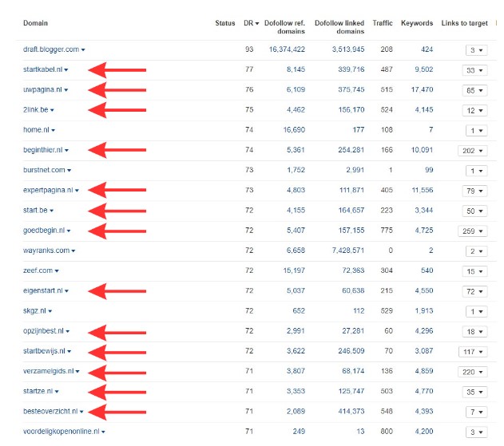Open the uwpagina.nl domain link
Image resolution: width=504 pixels, height=446 pixels.
(42, 89)
